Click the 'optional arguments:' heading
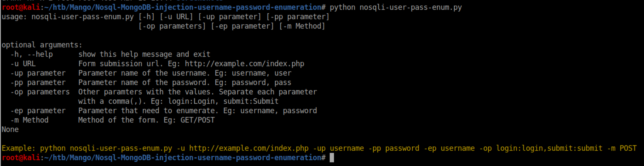 pos(42,45)
